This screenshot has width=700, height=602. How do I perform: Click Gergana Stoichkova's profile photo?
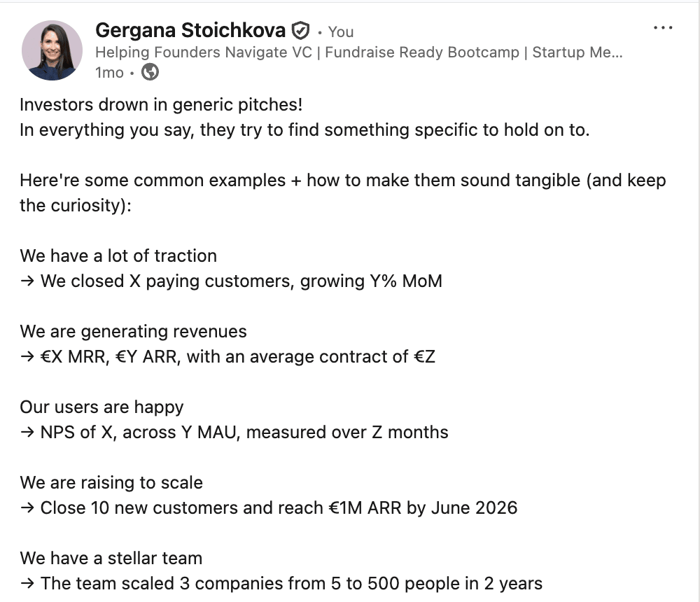[x=52, y=50]
